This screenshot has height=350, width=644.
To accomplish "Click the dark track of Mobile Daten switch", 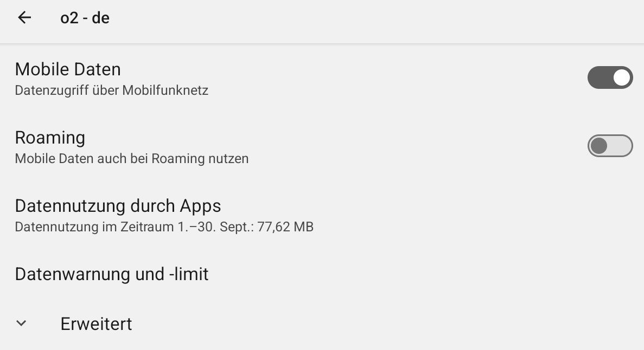I will click(600, 77).
